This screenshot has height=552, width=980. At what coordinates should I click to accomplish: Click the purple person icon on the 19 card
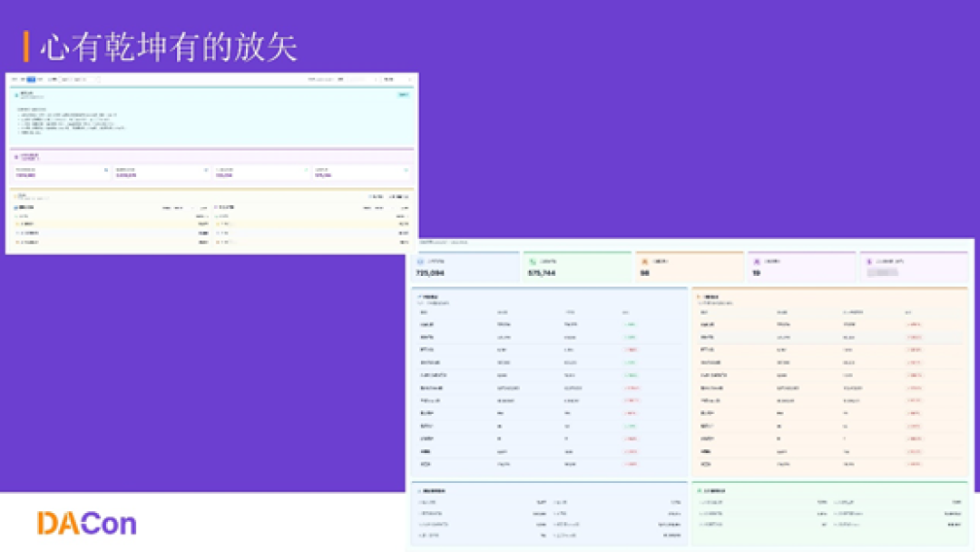[756, 261]
